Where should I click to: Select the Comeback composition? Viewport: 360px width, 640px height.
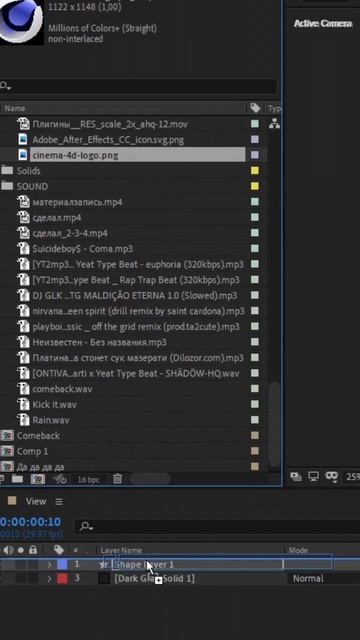(x=38, y=436)
